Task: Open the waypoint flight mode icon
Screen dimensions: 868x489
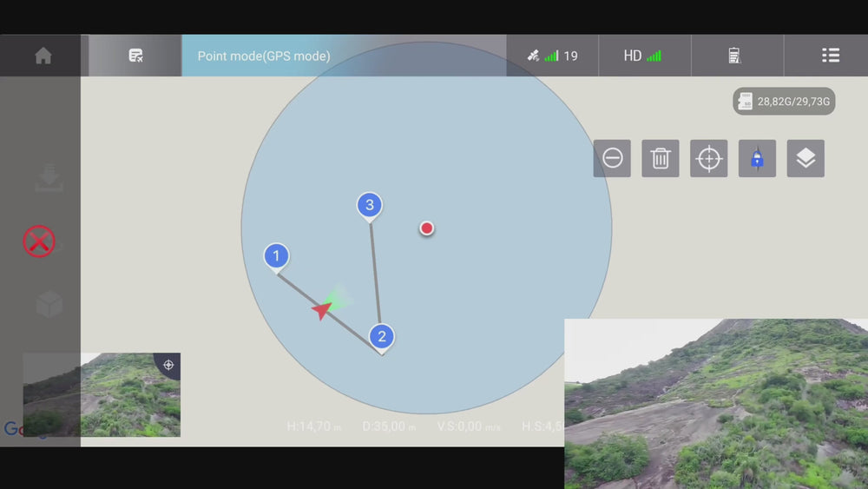Action: pyautogui.click(x=135, y=56)
